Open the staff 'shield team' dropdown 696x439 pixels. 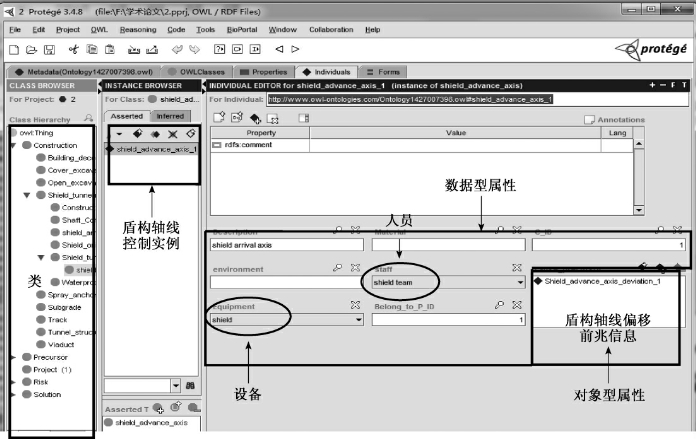click(520, 282)
